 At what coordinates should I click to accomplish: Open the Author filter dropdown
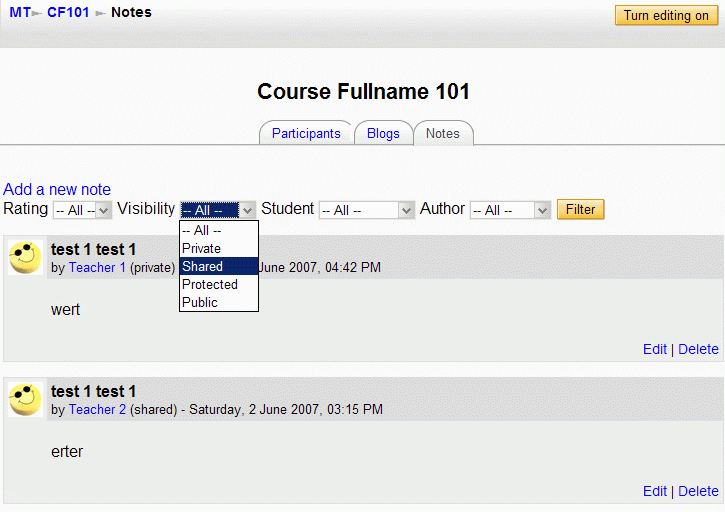click(510, 210)
